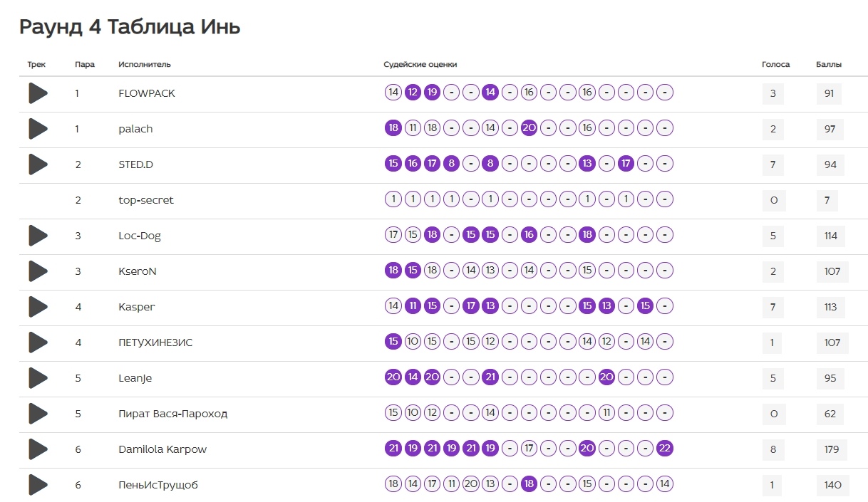Play Пират Вася-Пароход track

(38, 414)
